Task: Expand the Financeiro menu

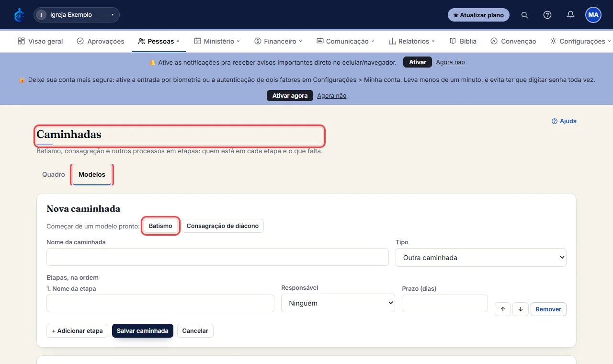Action: pos(278,41)
